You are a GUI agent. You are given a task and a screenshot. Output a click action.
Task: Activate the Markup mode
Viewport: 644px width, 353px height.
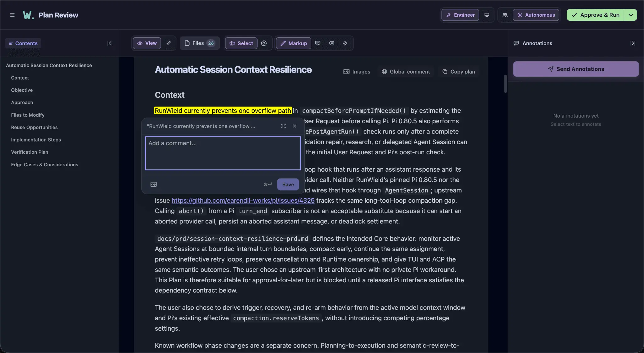point(294,43)
